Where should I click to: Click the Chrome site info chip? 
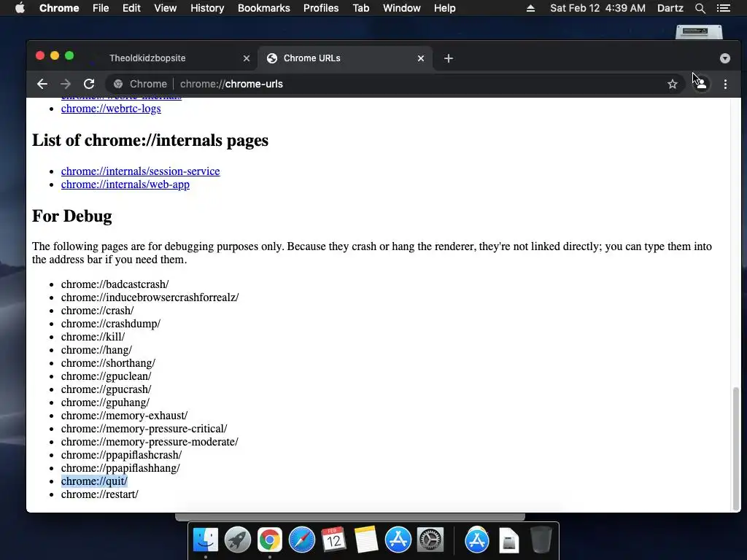(141, 85)
